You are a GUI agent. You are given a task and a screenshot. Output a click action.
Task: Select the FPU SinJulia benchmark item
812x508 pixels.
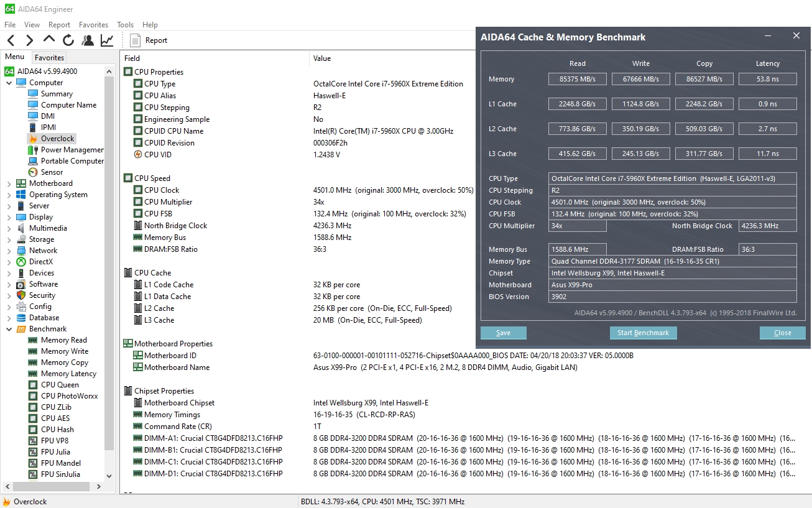[61, 474]
